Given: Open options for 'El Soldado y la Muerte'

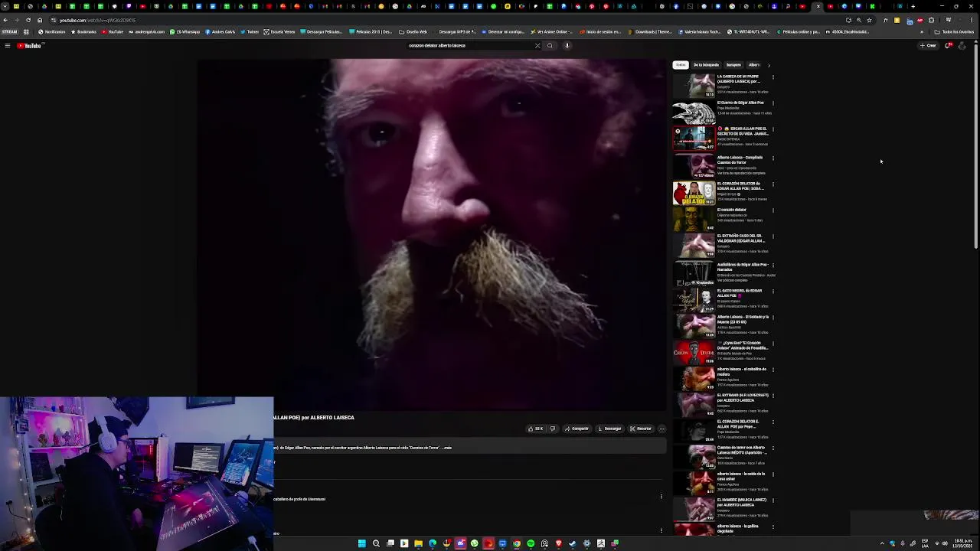Looking at the screenshot, I should click(x=773, y=318).
